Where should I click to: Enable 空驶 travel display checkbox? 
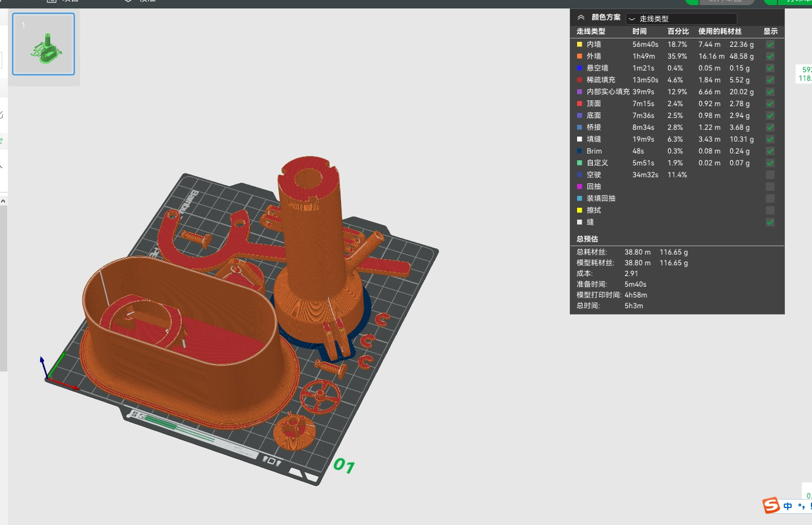coord(770,175)
